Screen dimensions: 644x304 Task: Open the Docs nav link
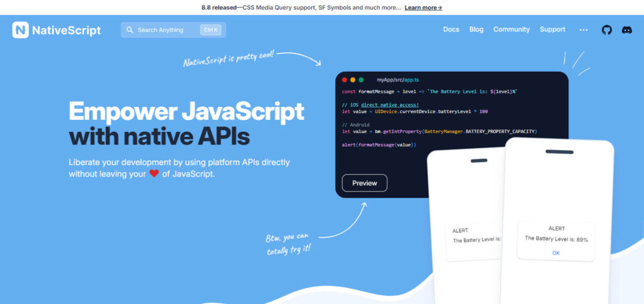click(x=451, y=30)
